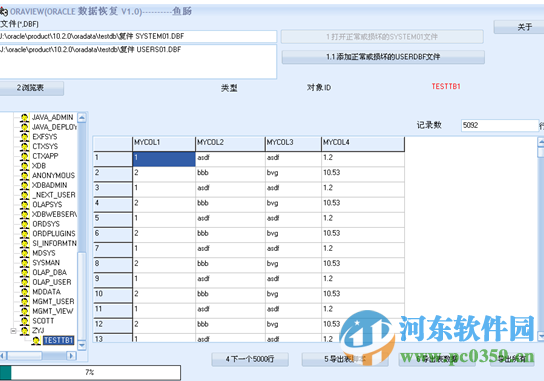Select the SYSMAN user icon
This screenshot has height=381, width=544.
(x=24, y=263)
